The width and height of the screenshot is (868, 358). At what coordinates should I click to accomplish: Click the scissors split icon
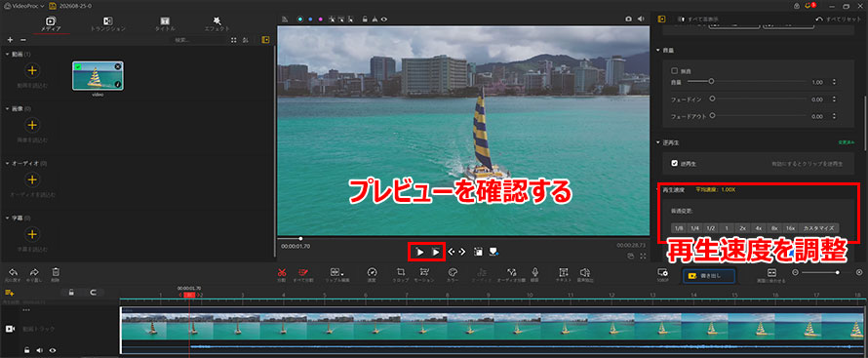click(x=281, y=272)
